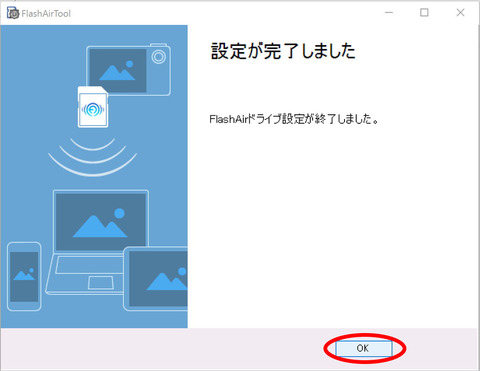The width and height of the screenshot is (480, 371).
Task: Minimize the FlashAirTool window
Action: pos(389,13)
